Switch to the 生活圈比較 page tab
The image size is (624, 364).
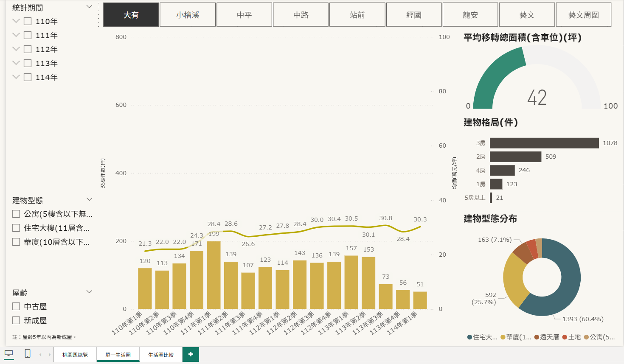161,355
